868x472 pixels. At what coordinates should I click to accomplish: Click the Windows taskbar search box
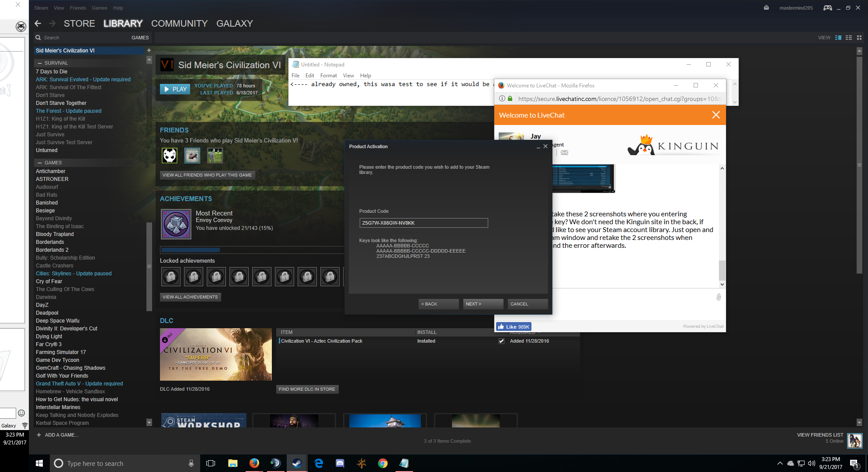coord(124,463)
